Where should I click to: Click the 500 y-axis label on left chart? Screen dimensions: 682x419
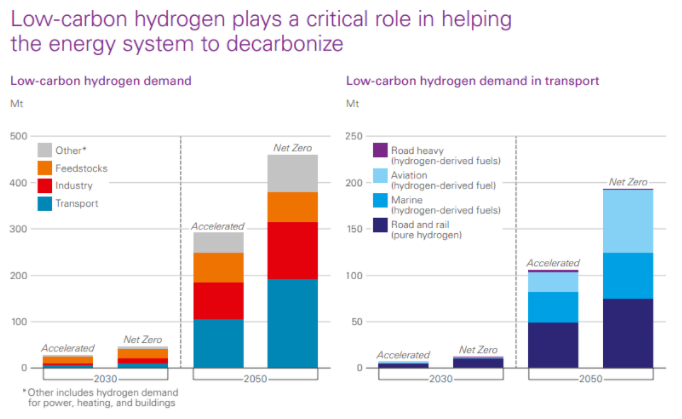pyautogui.click(x=18, y=137)
